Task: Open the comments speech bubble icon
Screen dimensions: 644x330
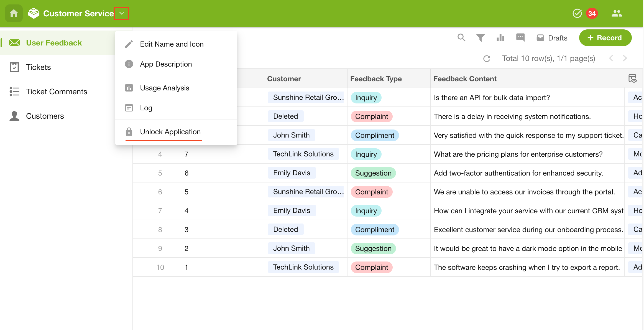Action: click(520, 37)
